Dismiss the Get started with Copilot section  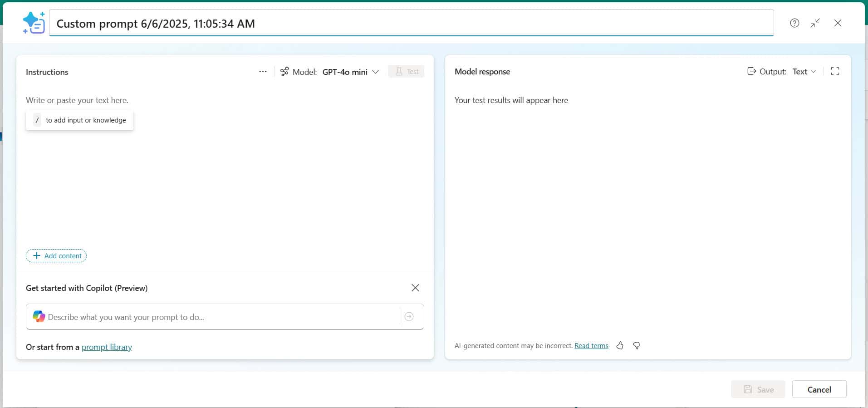(x=415, y=288)
